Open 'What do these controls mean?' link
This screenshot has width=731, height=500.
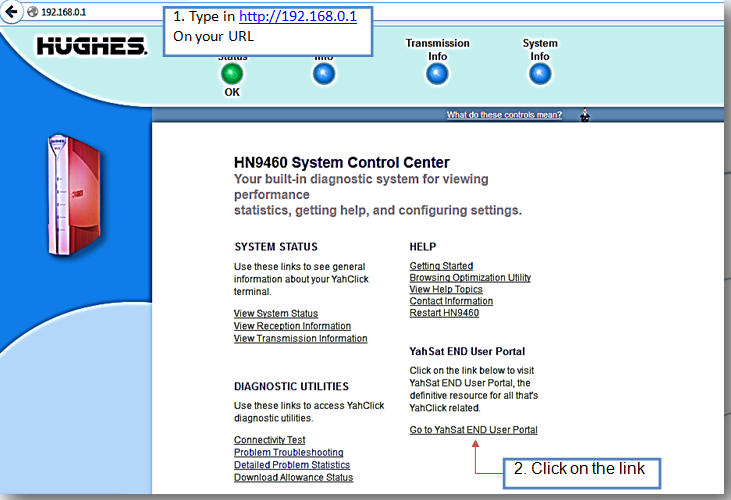coord(504,115)
